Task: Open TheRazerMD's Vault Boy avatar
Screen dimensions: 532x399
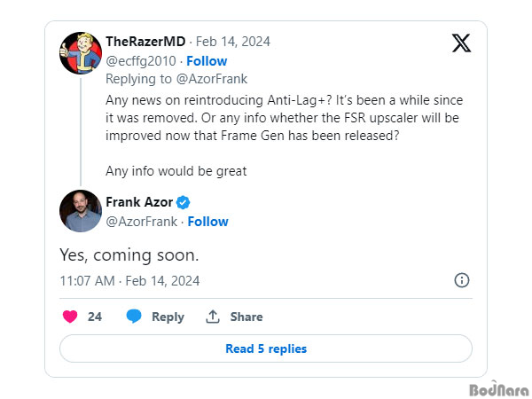Action: click(x=81, y=53)
